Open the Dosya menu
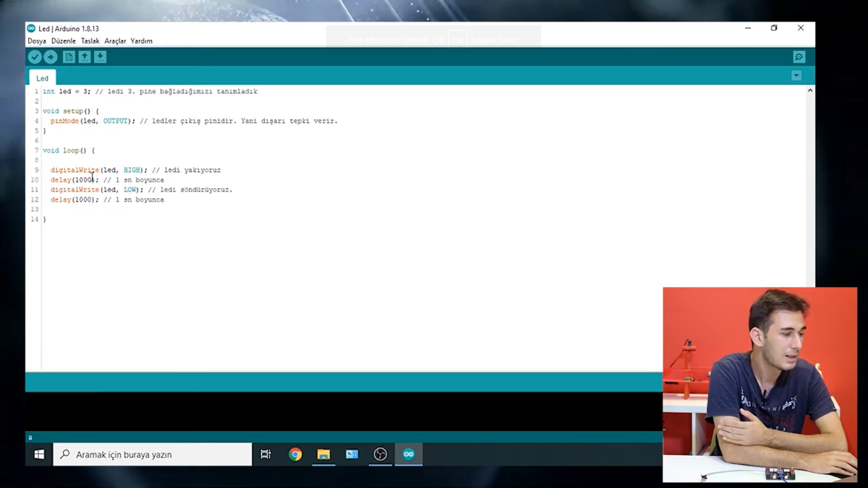868x488 pixels. tap(37, 41)
